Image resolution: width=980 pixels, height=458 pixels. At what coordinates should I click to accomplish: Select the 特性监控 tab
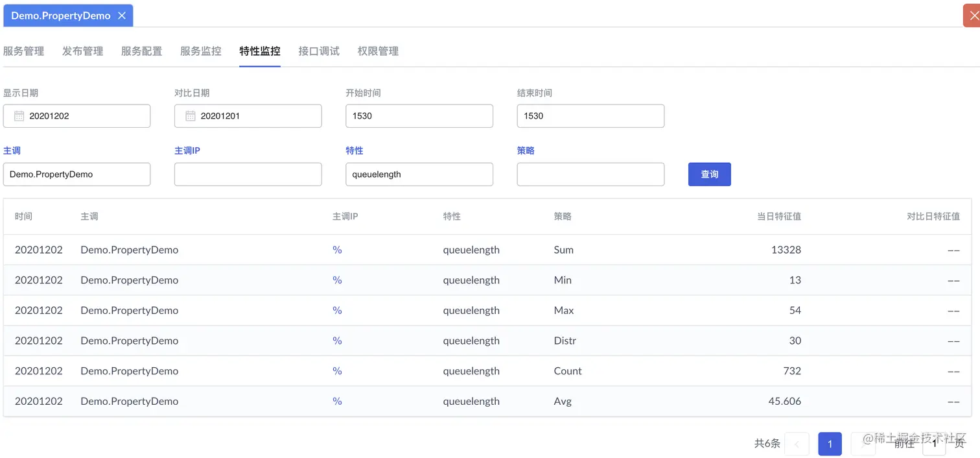click(x=260, y=51)
